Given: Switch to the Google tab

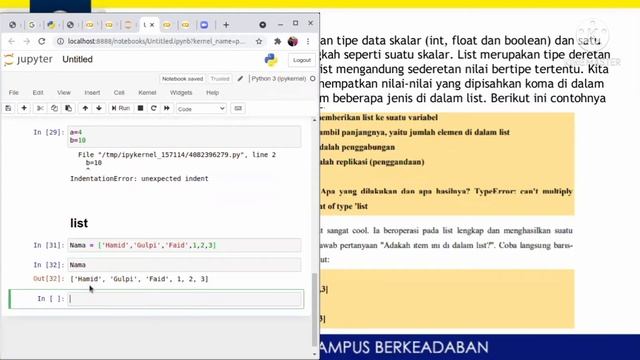Looking at the screenshot, I should [32, 25].
